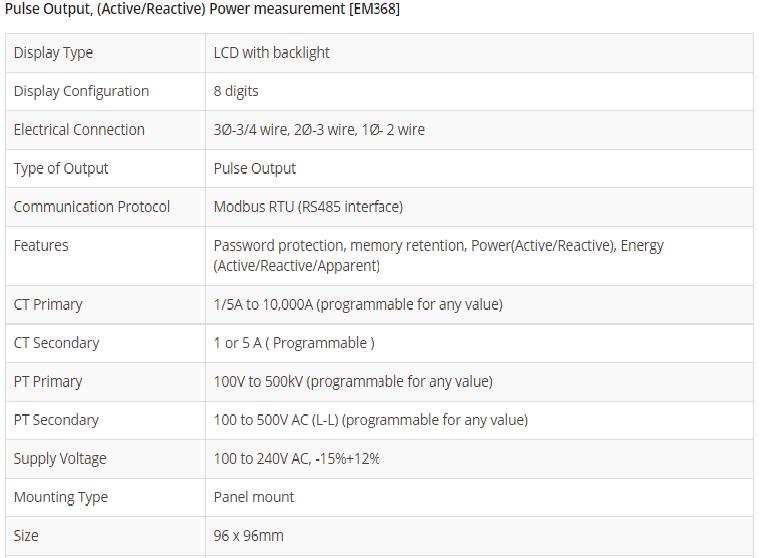
Task: Select the '8 digits' value cell
Action: tap(236, 91)
